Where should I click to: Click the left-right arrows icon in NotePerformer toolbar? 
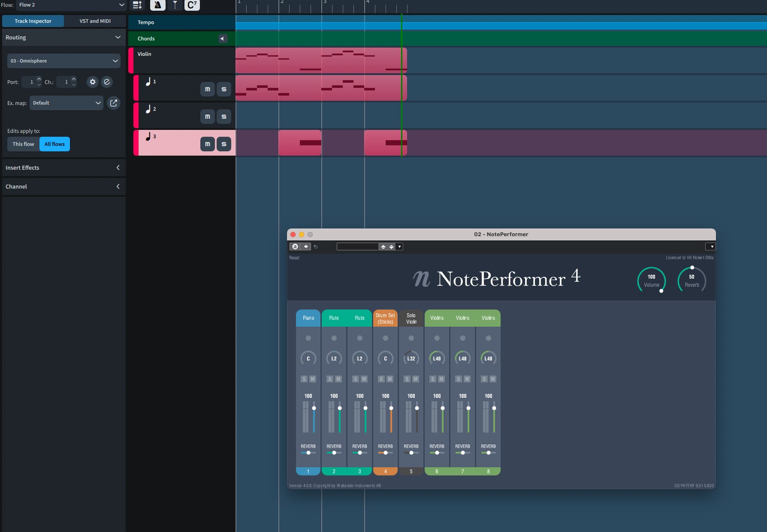tap(305, 246)
